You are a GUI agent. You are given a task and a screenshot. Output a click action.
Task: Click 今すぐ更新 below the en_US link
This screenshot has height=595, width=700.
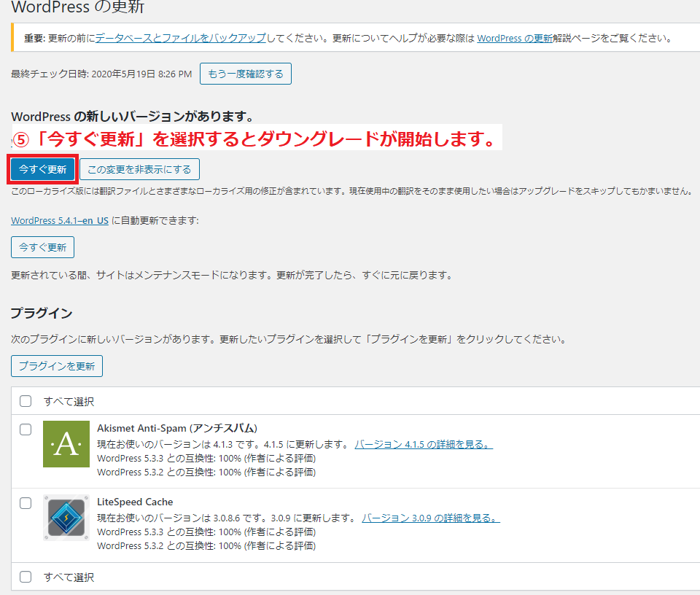click(42, 247)
